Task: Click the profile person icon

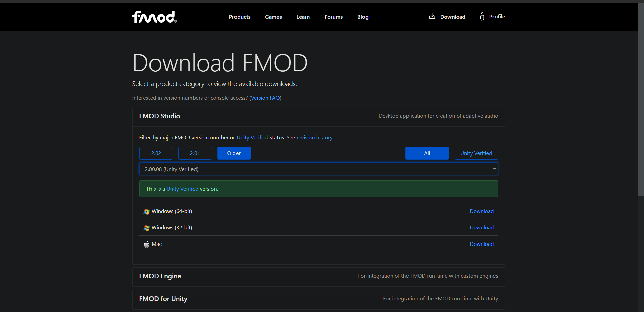Action: click(x=482, y=17)
